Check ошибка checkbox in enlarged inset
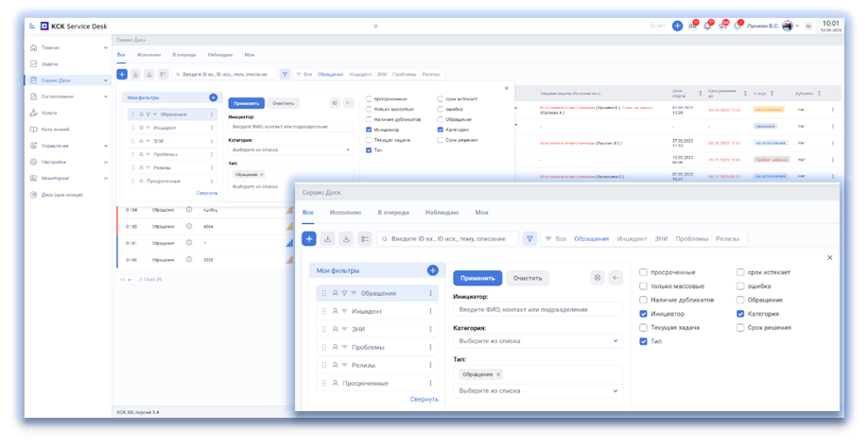This screenshot has width=868, height=448. [x=740, y=286]
